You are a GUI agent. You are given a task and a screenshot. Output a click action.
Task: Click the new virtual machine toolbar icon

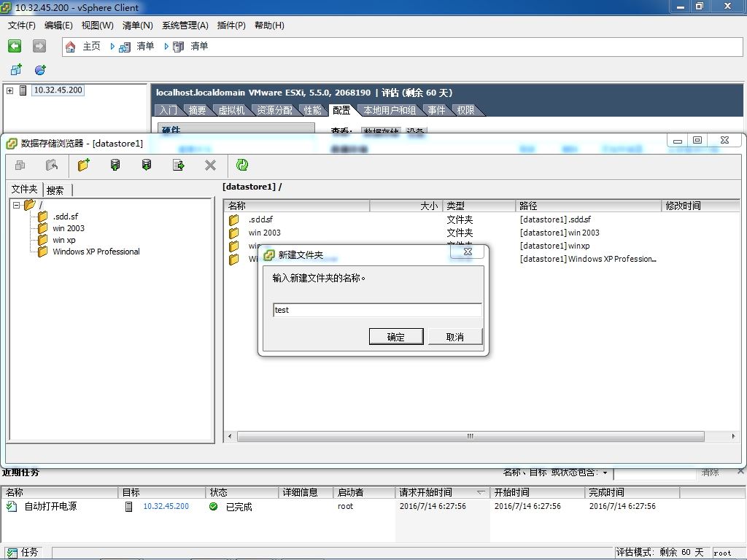[16, 70]
